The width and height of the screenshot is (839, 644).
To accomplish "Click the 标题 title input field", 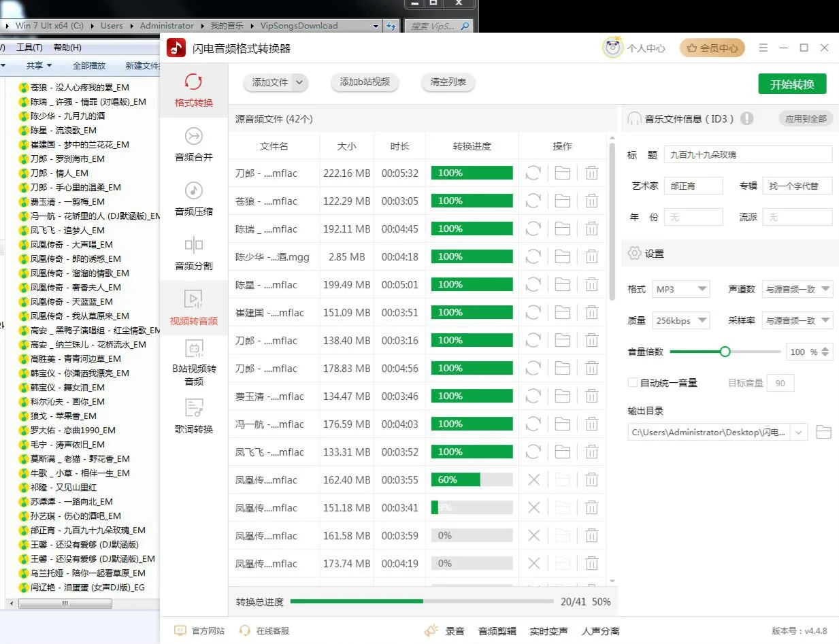I will point(747,154).
